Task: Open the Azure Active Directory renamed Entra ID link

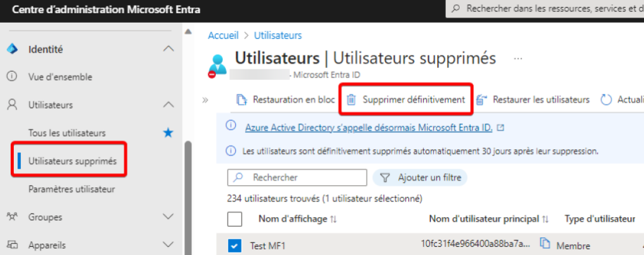Action: [369, 127]
